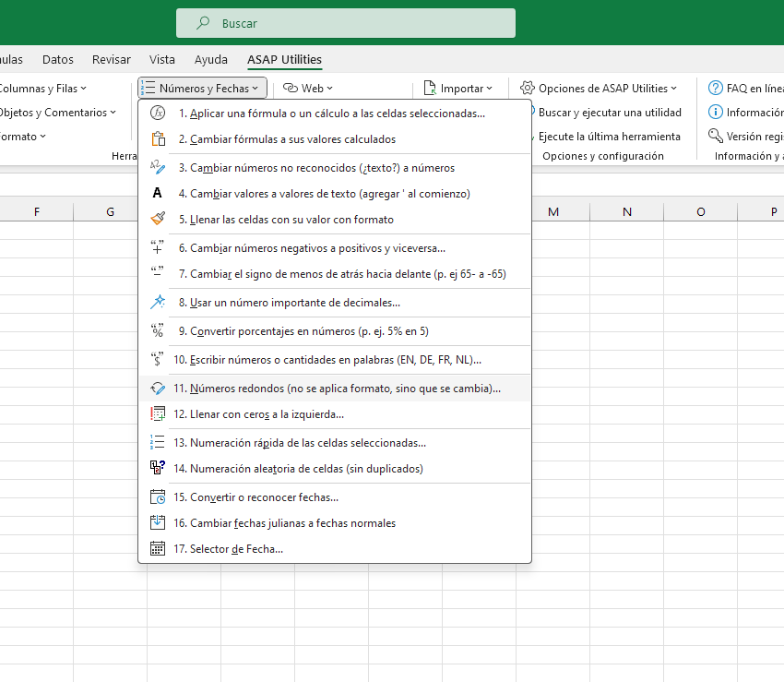Click the paintbrush icon for filling cells with formatted value
The width and height of the screenshot is (784, 682).
[158, 220]
